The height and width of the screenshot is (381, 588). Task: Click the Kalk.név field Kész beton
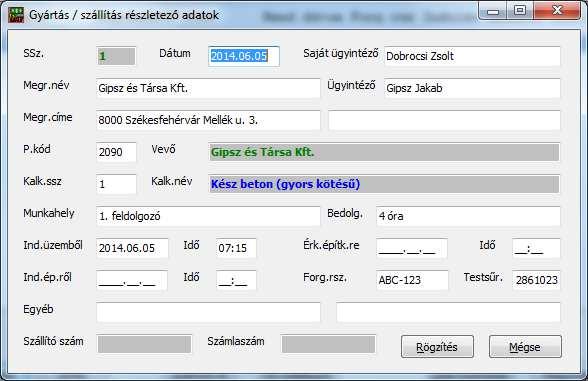[384, 184]
